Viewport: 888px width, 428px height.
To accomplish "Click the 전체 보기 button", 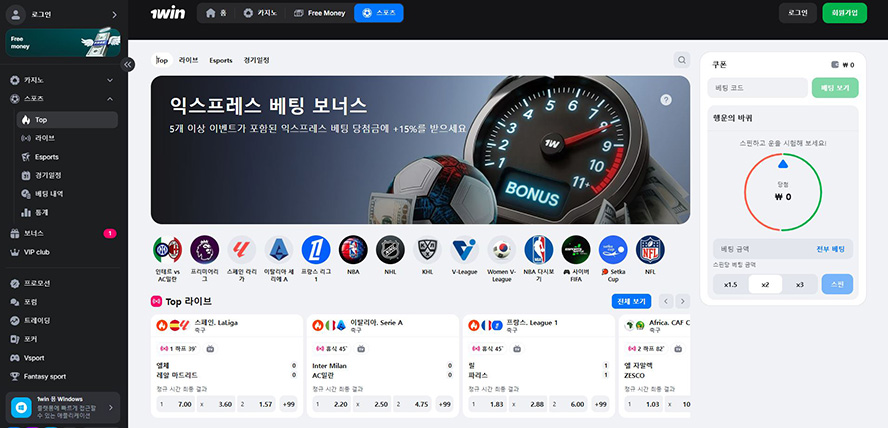I will point(631,301).
